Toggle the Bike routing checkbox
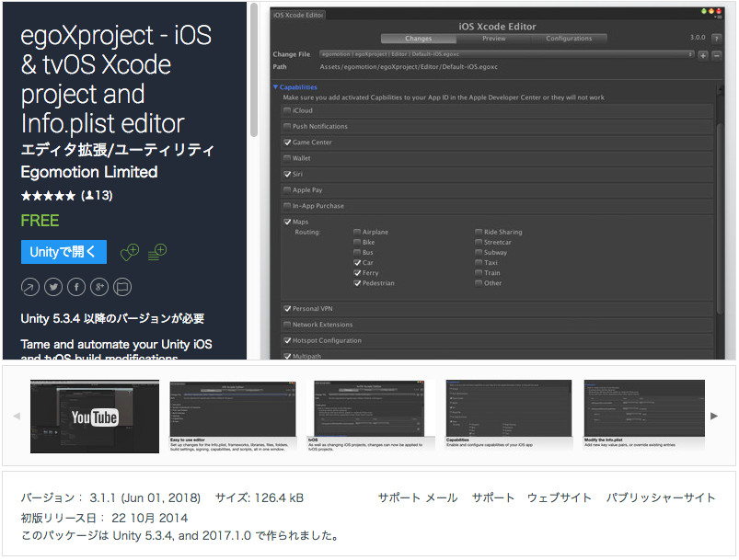Image resolution: width=739 pixels, height=560 pixels. coord(357,242)
